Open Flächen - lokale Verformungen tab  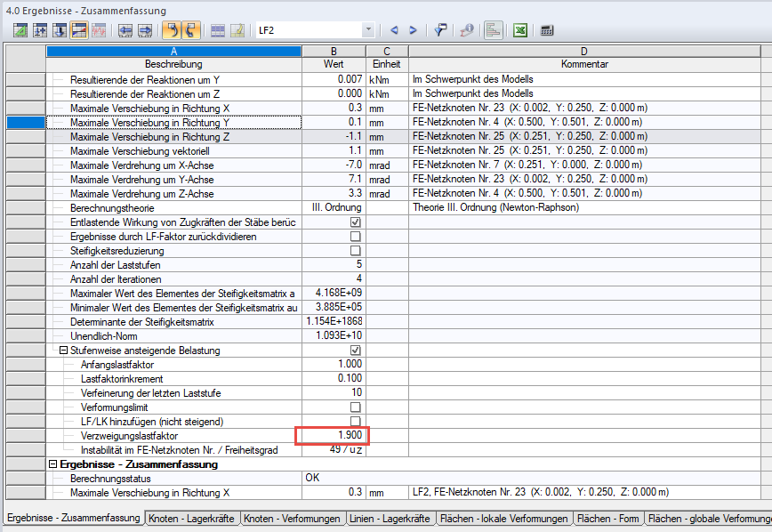click(504, 518)
